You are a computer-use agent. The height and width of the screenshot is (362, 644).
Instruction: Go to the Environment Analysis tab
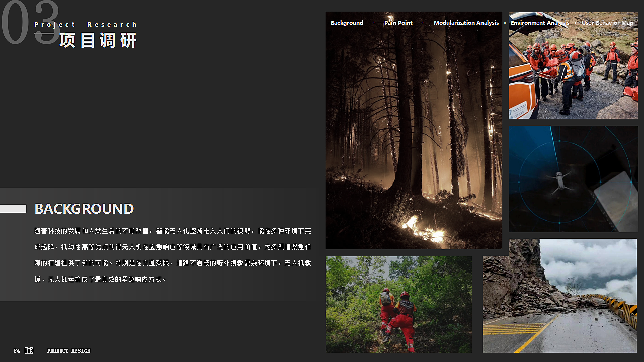pos(540,23)
